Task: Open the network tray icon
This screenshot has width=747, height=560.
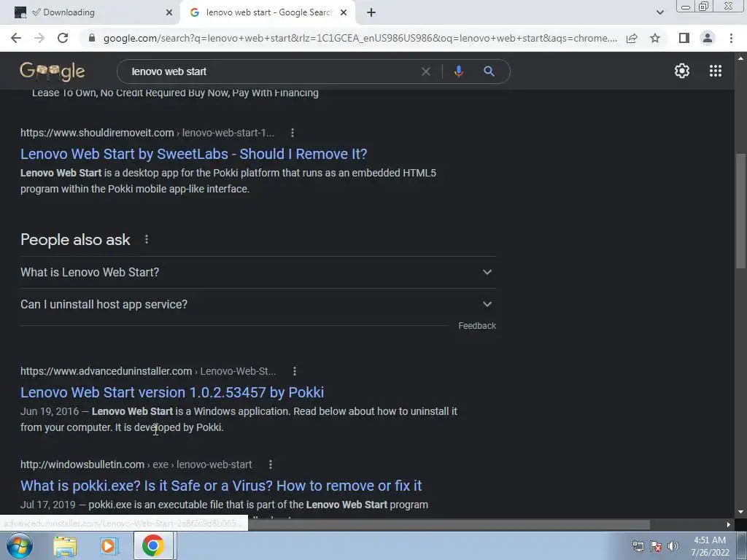Action: 638,546
